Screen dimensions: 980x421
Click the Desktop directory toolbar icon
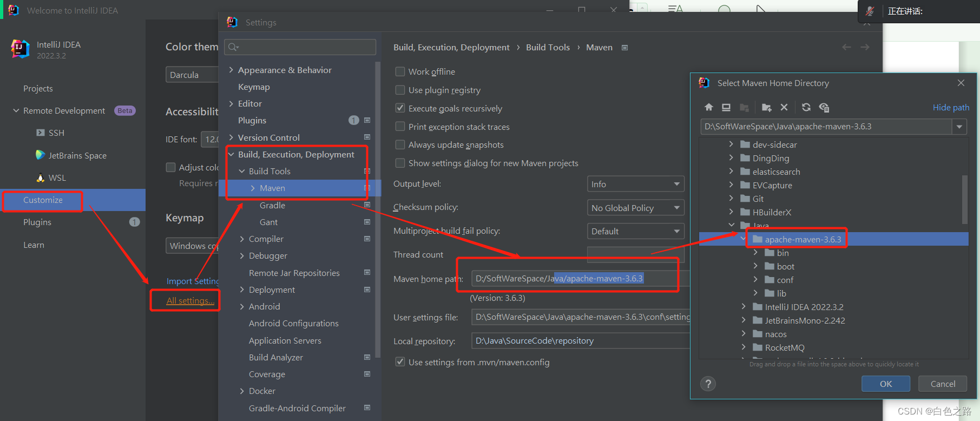click(x=726, y=107)
